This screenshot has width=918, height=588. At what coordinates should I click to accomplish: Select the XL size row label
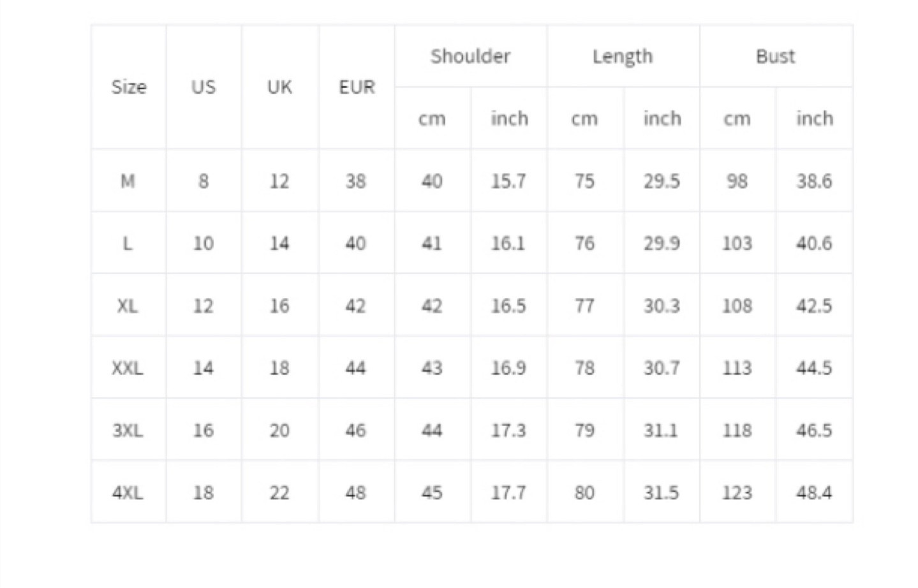[128, 305]
